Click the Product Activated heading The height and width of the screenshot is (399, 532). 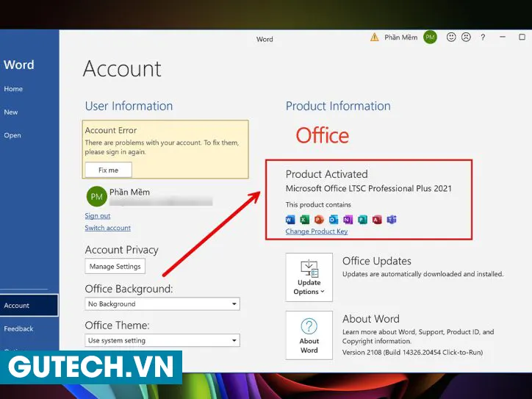(327, 174)
